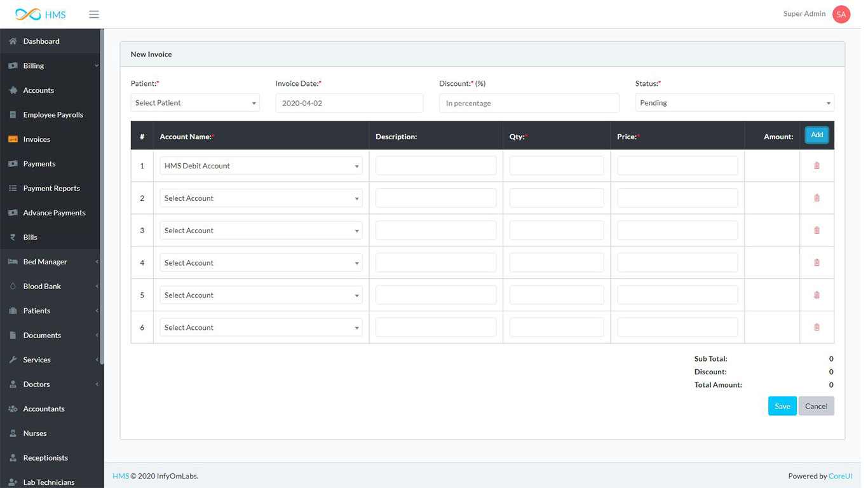Click the Add button in table header
The image size is (868, 488).
click(817, 135)
